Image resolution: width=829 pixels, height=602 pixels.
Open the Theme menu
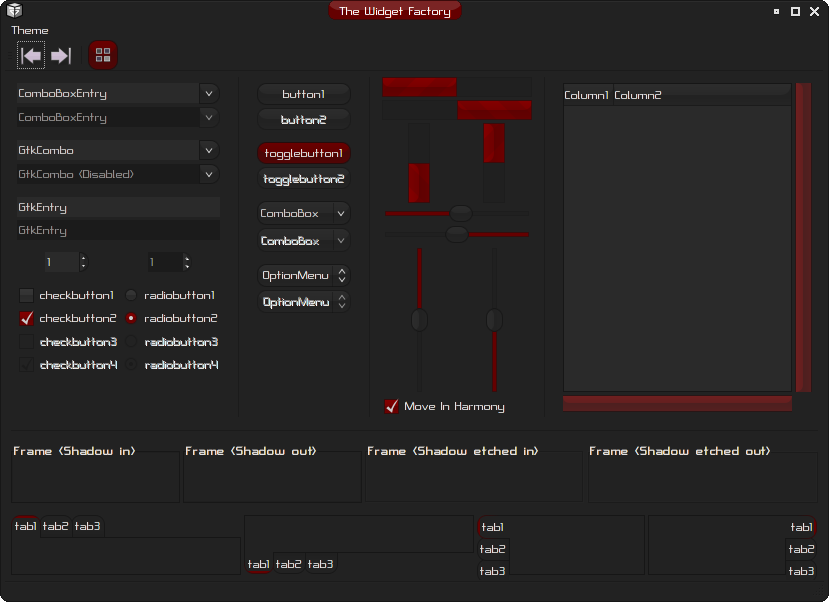(30, 31)
